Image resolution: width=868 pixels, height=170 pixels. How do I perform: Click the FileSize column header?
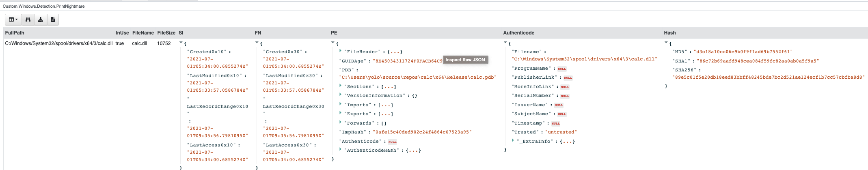(x=166, y=33)
